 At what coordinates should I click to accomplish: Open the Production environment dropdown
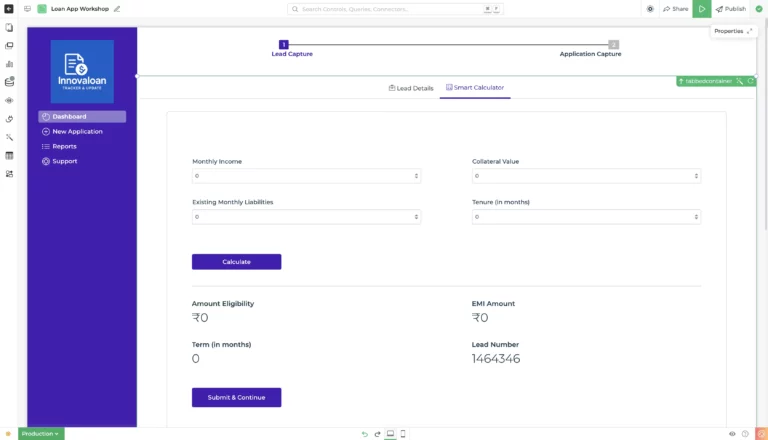point(41,434)
